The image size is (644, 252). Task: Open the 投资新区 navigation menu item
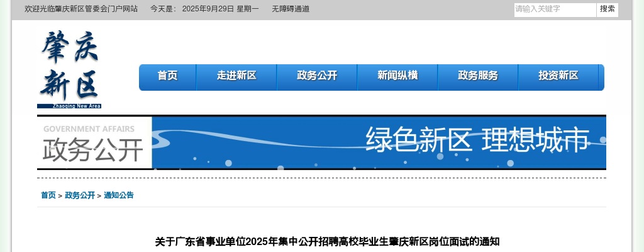pos(558,76)
